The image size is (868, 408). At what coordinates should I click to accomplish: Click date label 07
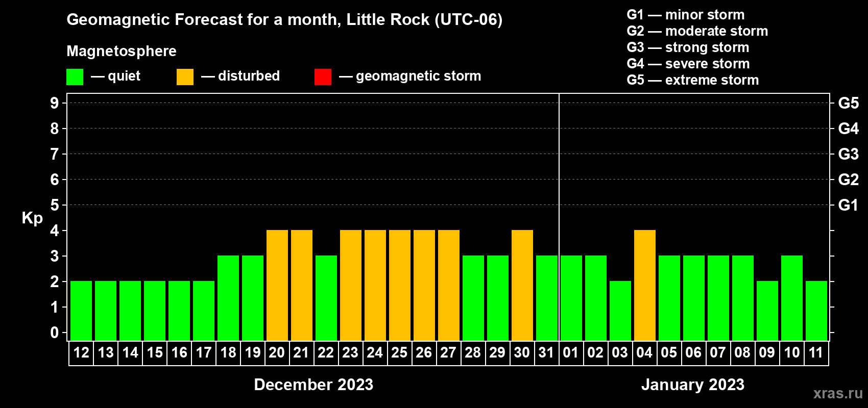click(x=718, y=352)
